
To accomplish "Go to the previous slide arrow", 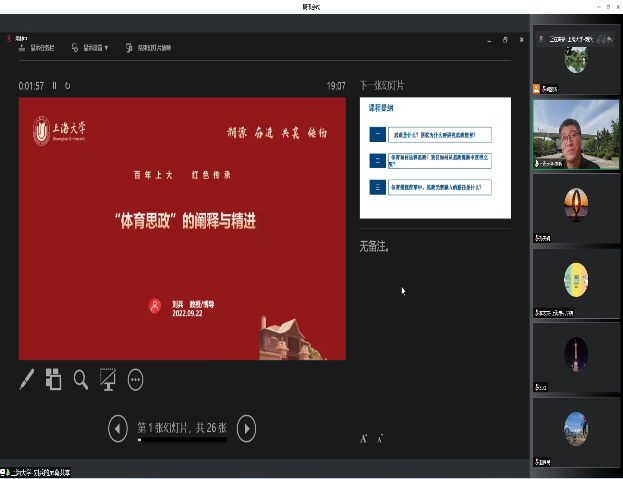I will [x=118, y=428].
